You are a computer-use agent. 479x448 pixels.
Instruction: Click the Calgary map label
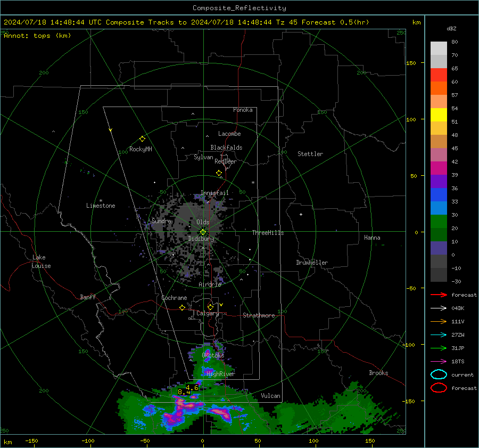point(208,313)
